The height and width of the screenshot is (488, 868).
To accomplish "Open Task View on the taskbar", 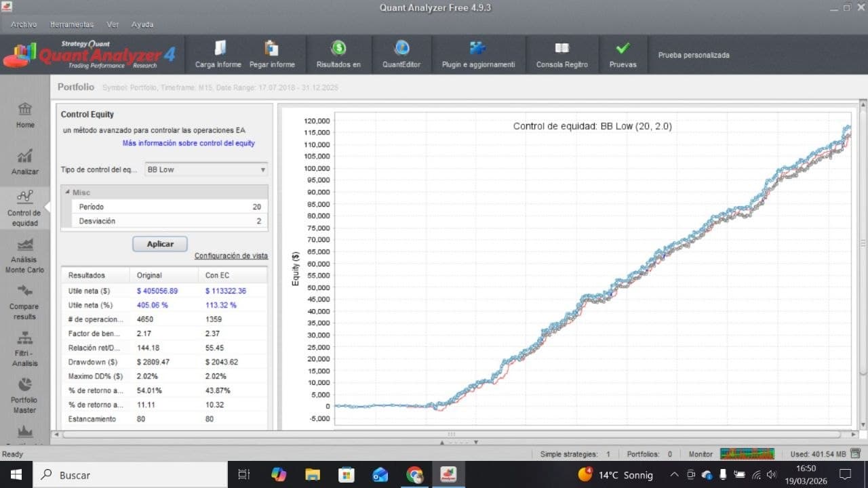I will pyautogui.click(x=244, y=474).
